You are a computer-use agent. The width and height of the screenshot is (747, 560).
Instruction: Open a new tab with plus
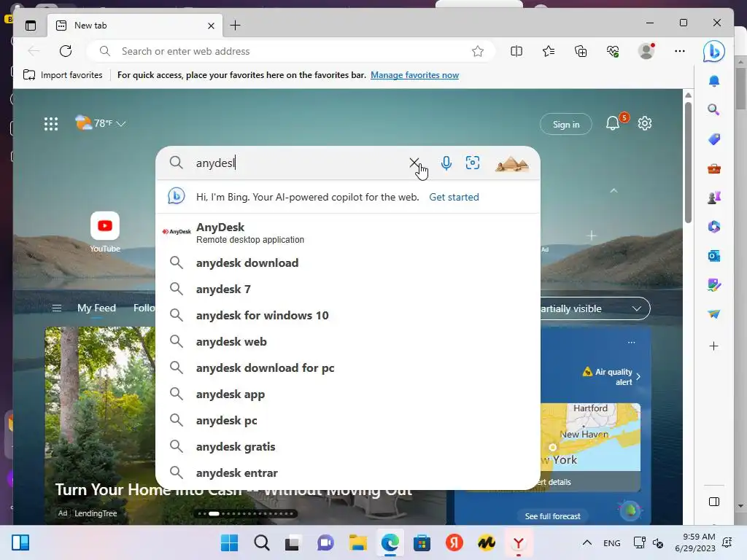coord(236,26)
